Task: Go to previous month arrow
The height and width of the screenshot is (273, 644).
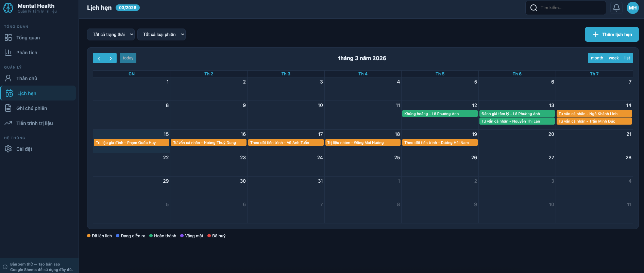Action: pyautogui.click(x=99, y=58)
